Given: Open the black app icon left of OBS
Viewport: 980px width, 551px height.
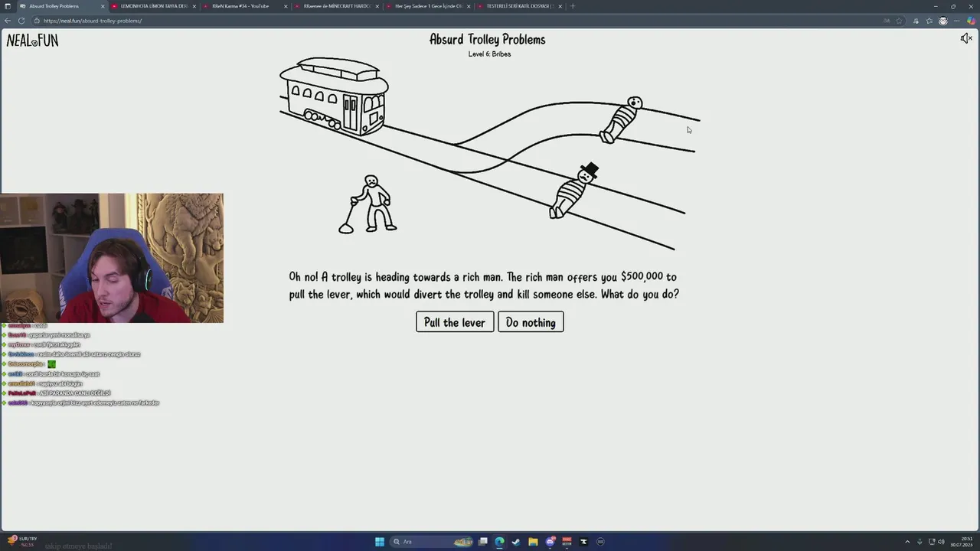Looking at the screenshot, I should pyautogui.click(x=583, y=542).
